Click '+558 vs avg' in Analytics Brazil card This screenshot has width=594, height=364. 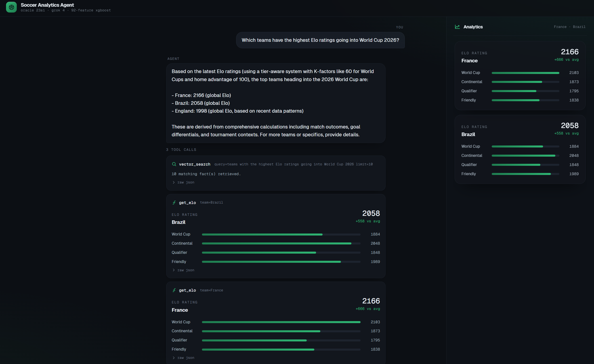point(566,133)
